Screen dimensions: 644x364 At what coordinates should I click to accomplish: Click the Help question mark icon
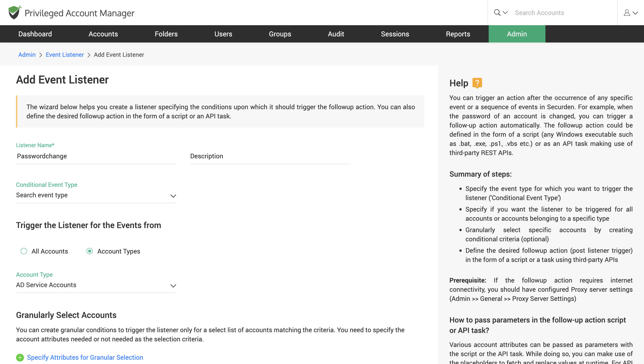coord(478,83)
